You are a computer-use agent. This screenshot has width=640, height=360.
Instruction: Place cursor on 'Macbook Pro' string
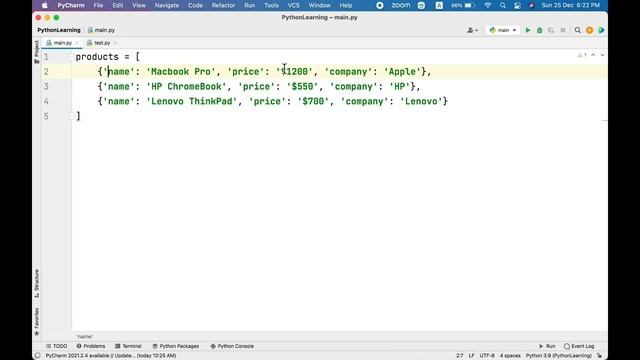coord(181,72)
